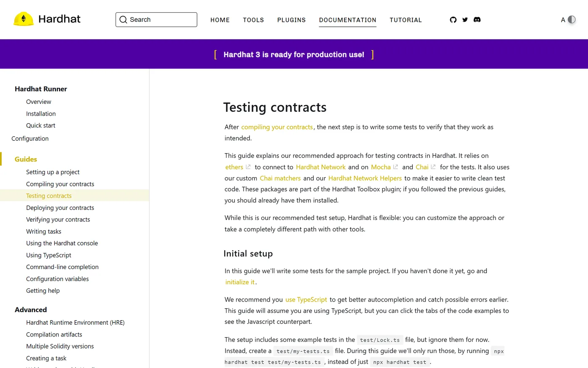Click the Hardhat 3 production banner
Viewport: 588px width, 368px height.
pyautogui.click(x=294, y=55)
